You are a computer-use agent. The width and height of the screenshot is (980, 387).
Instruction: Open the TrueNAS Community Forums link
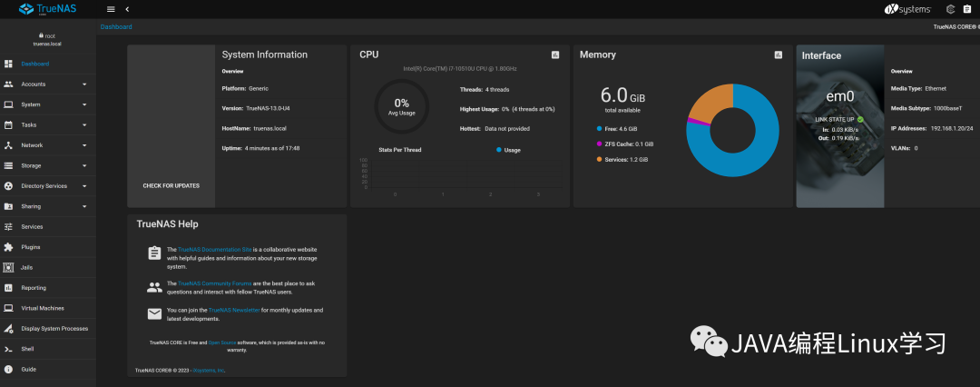215,283
